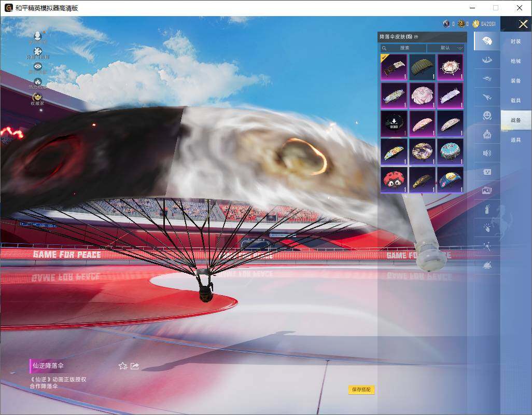Select the white-purple arc parachute in third row
Image resolution: width=532 pixels, height=415 pixels.
[x=450, y=123]
